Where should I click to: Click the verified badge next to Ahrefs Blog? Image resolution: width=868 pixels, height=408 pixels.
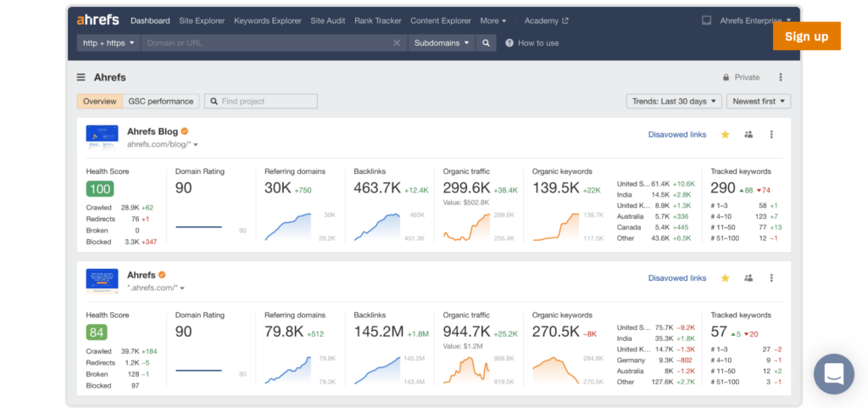[x=185, y=131]
